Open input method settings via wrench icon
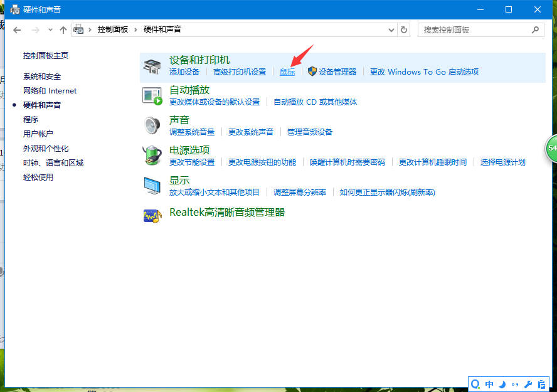The height and width of the screenshot is (392, 557). (528, 384)
